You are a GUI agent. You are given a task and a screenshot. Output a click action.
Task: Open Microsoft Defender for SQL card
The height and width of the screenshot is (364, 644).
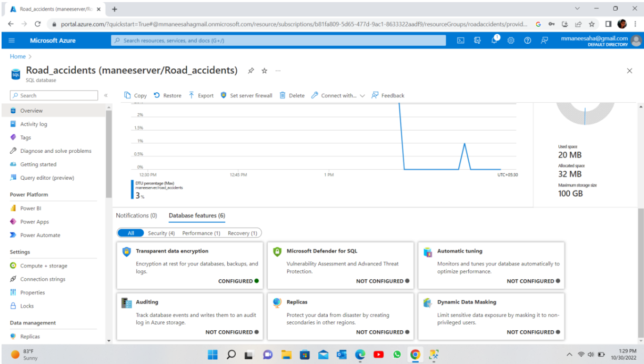tap(340, 265)
